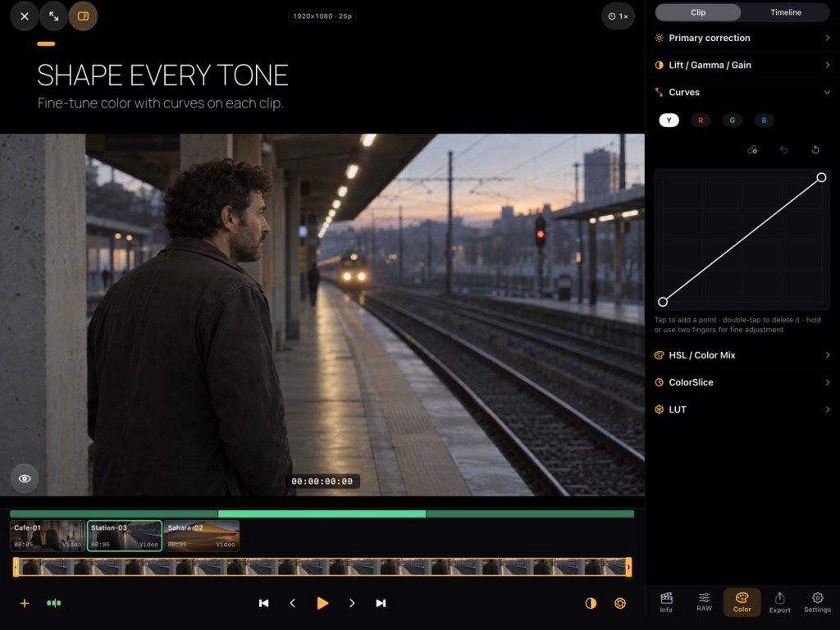
Task: Toggle the half-circle contrast compare icon
Action: tap(591, 603)
